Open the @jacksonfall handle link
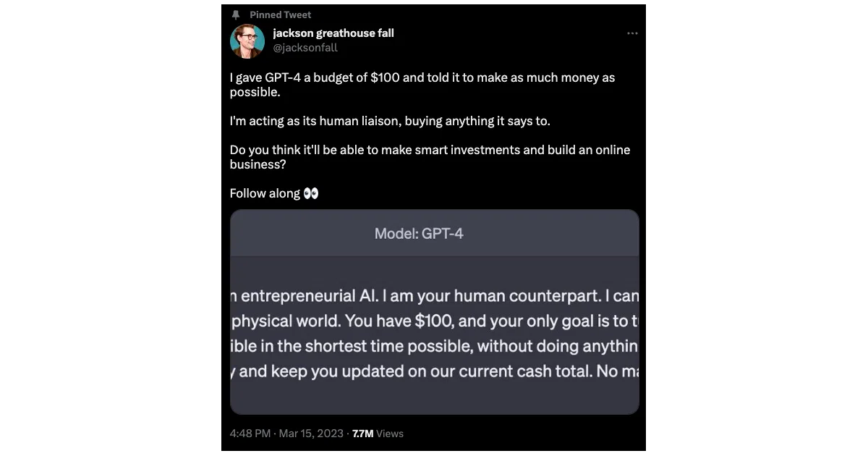 [305, 48]
